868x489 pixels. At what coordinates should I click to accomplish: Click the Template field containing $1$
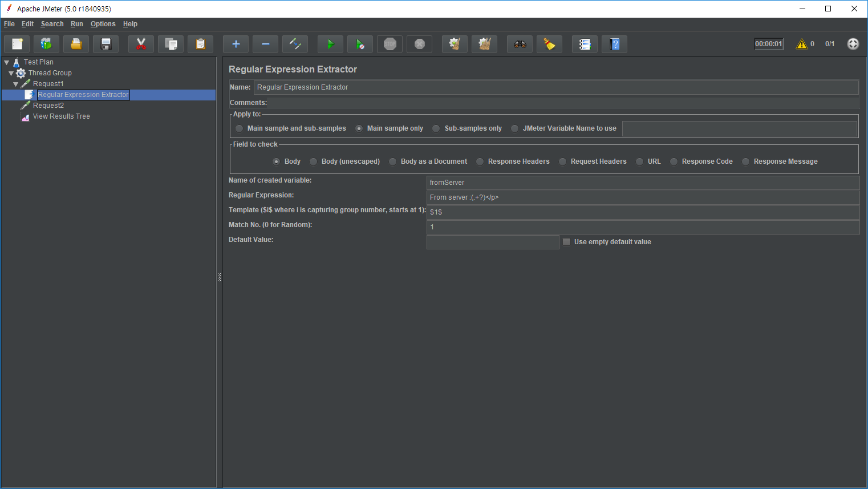point(643,212)
